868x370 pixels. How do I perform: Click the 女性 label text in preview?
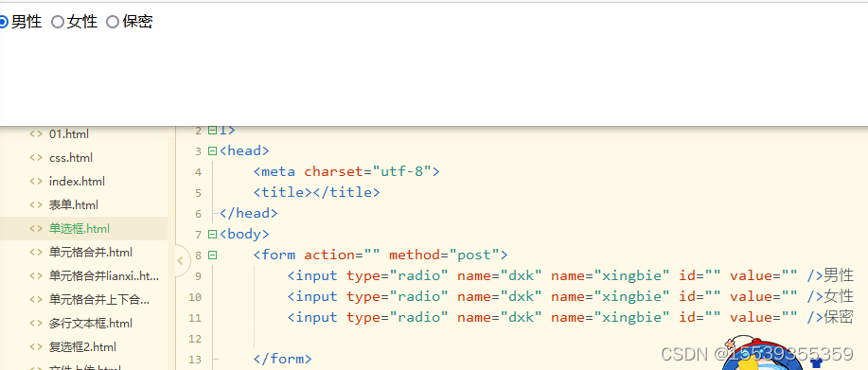pos(82,22)
